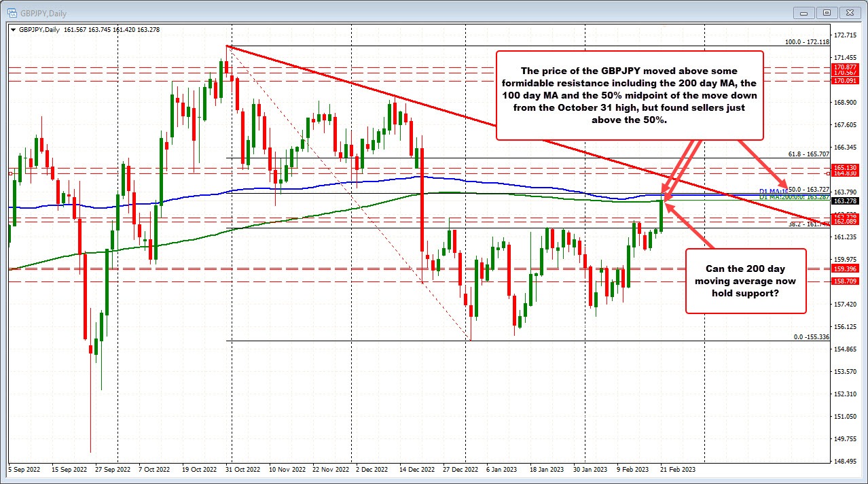This screenshot has width=868, height=484.
Task: Click the 149.755 price axis value
Action: 845,439
